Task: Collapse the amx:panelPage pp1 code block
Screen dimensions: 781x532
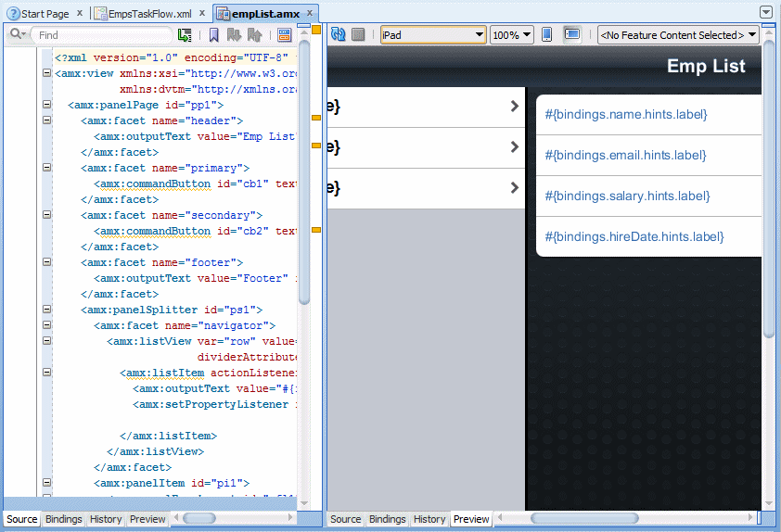Action: point(47,105)
